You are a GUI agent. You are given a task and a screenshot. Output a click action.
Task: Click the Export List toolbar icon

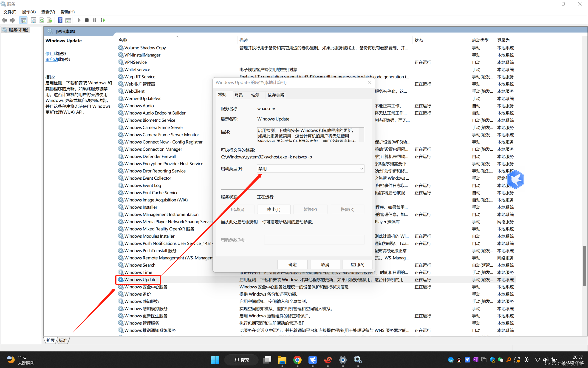50,20
